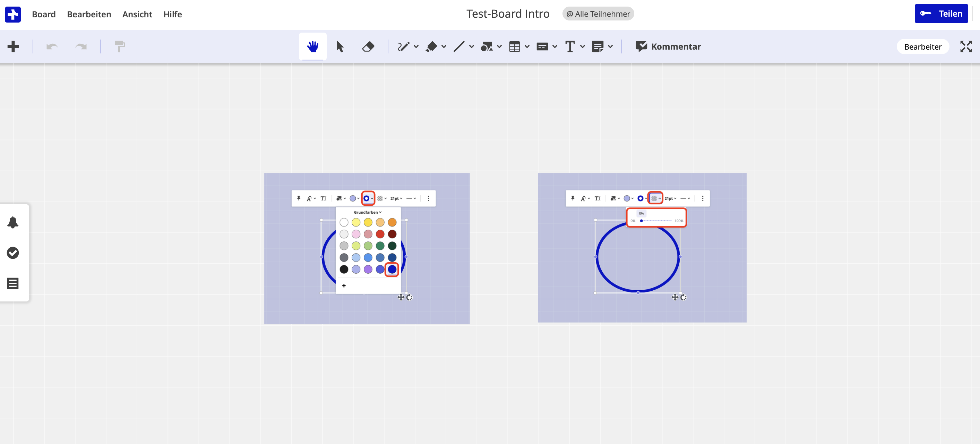980x444 pixels.
Task: Pick the pen drawing tool
Action: coord(404,46)
